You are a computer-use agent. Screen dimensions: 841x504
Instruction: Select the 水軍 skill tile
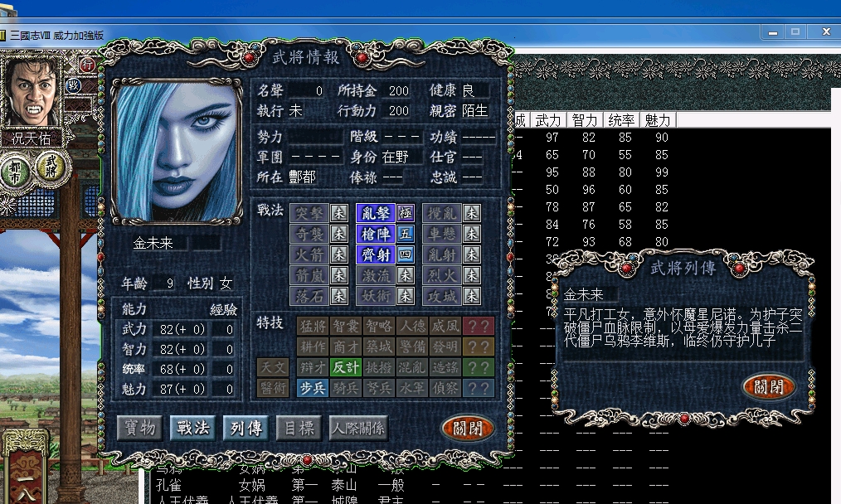412,388
